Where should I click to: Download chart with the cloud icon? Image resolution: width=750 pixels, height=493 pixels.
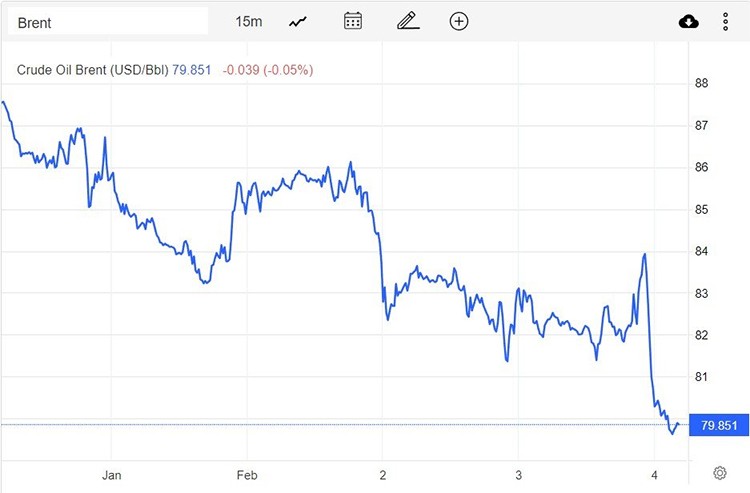(x=688, y=22)
